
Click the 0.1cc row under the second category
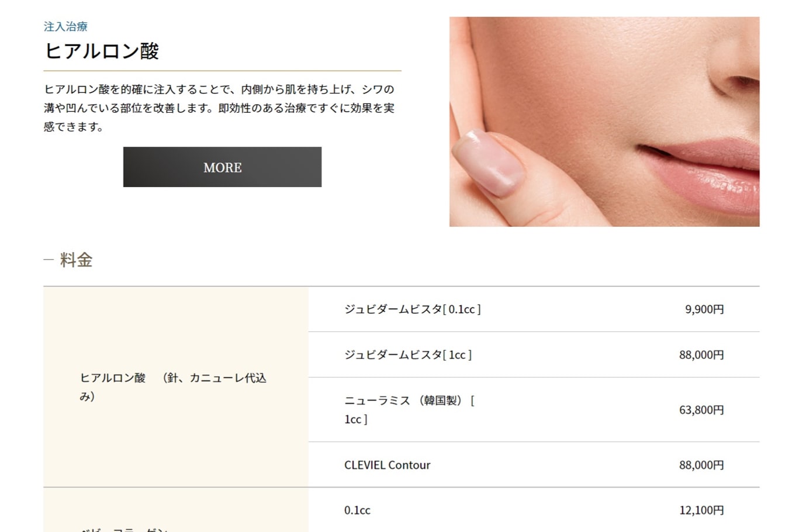pos(534,510)
